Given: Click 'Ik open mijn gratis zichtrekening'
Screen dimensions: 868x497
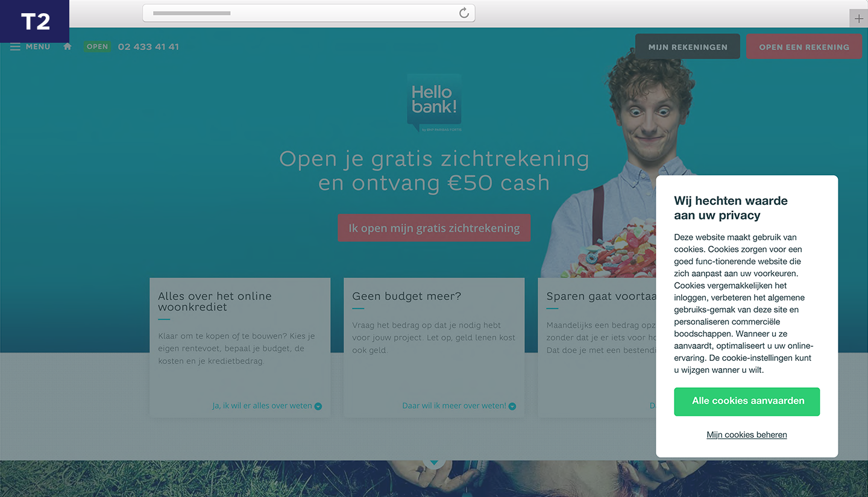Looking at the screenshot, I should pos(434,228).
